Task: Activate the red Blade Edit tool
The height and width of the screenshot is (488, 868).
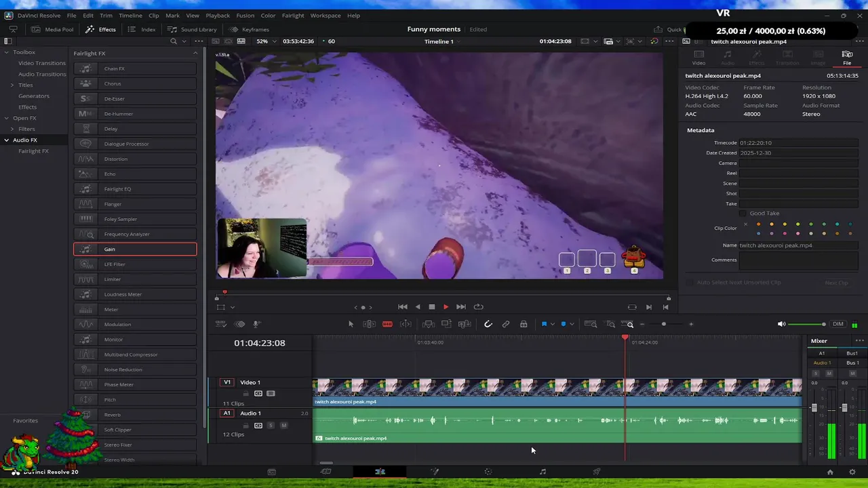Action: (387, 324)
